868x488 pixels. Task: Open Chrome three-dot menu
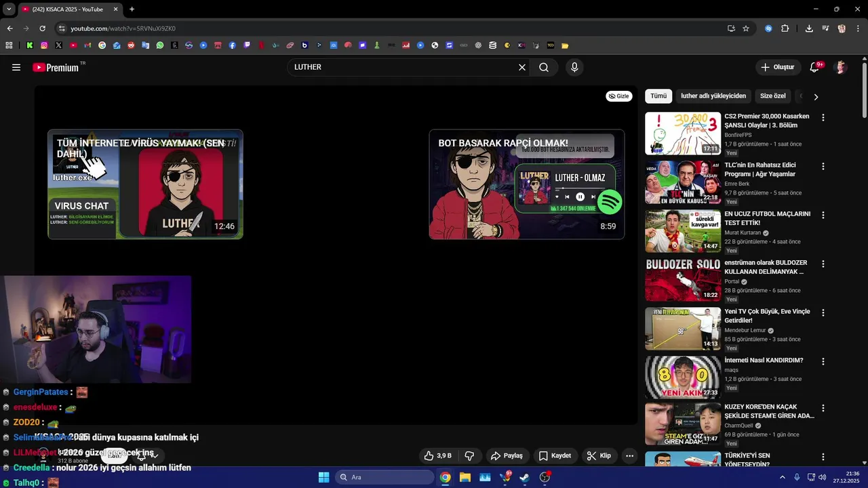(x=859, y=28)
